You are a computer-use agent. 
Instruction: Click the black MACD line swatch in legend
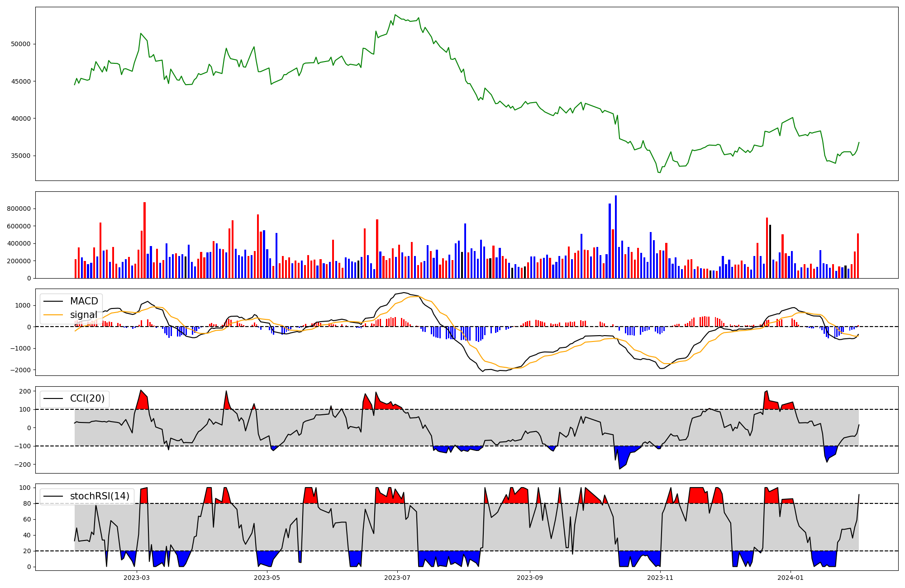[x=54, y=301]
